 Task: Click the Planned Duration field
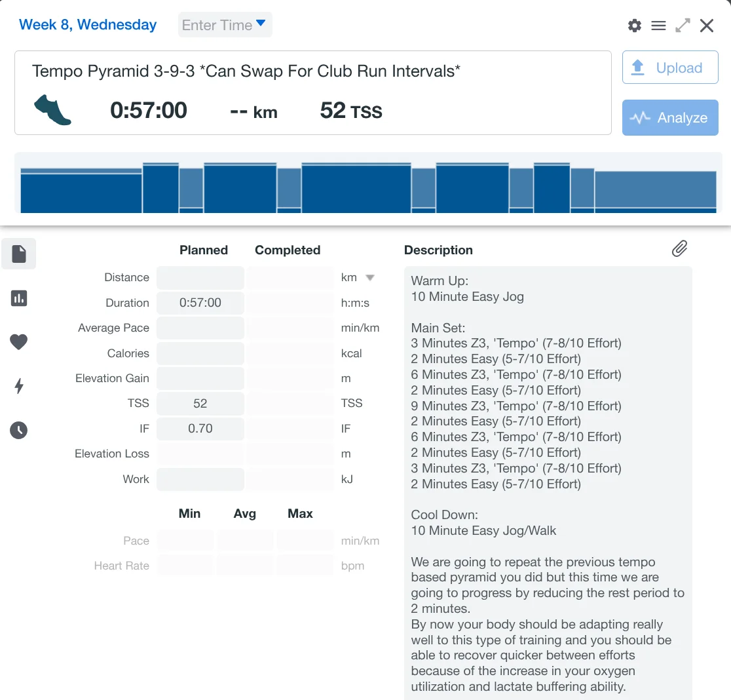coord(200,303)
